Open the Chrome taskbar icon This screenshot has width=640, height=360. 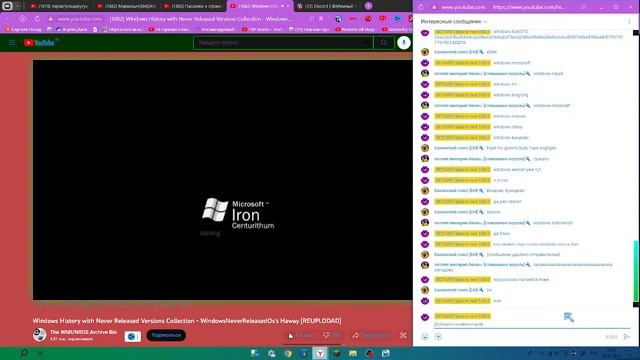[288, 353]
